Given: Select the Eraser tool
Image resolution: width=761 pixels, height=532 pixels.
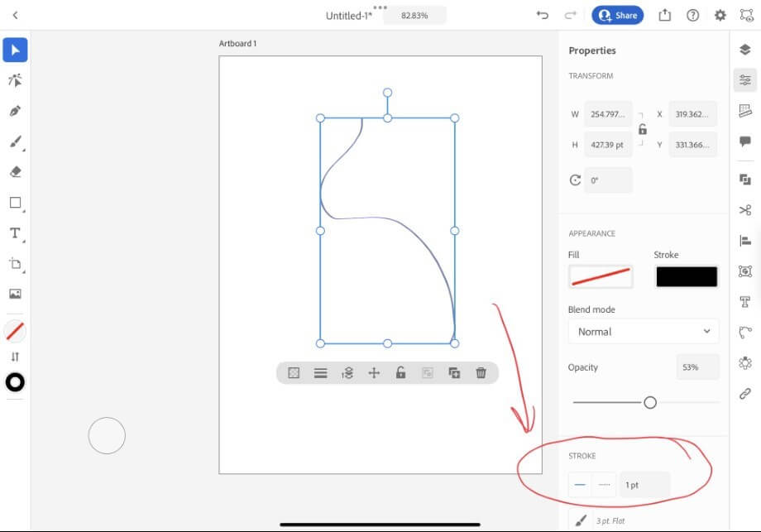Looking at the screenshot, I should (15, 172).
